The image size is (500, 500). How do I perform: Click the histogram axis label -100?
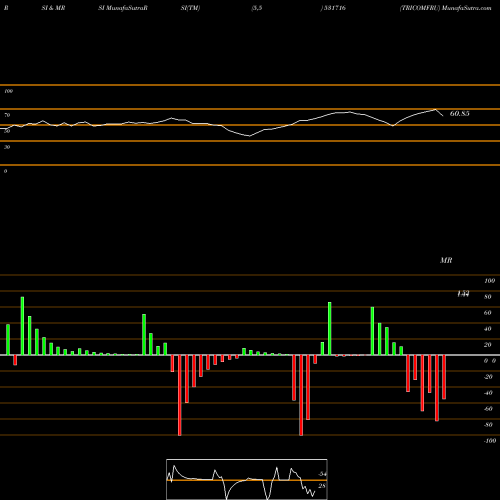point(490,441)
